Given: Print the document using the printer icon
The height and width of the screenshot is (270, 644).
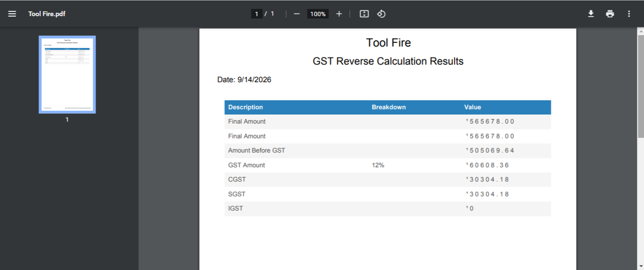Looking at the screenshot, I should tap(610, 14).
